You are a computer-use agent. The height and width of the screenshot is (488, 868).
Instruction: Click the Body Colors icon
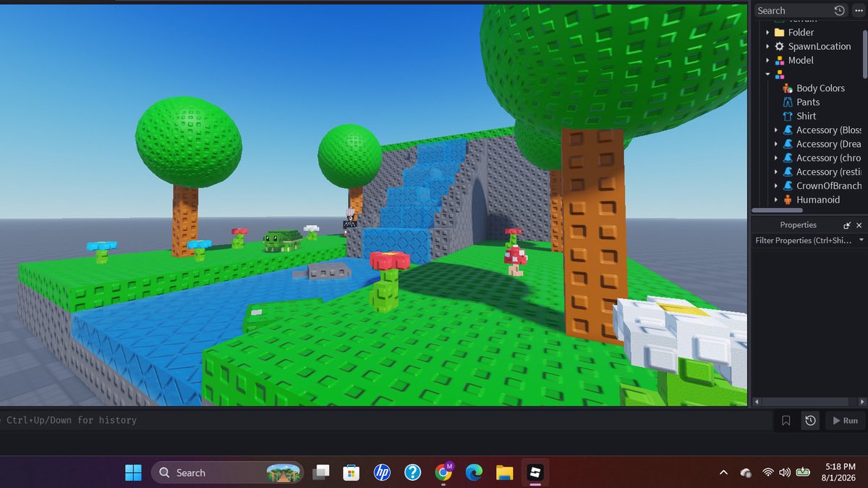788,88
